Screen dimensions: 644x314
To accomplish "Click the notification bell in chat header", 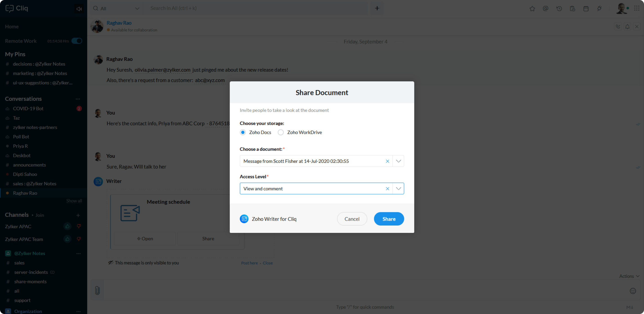I will tap(627, 27).
